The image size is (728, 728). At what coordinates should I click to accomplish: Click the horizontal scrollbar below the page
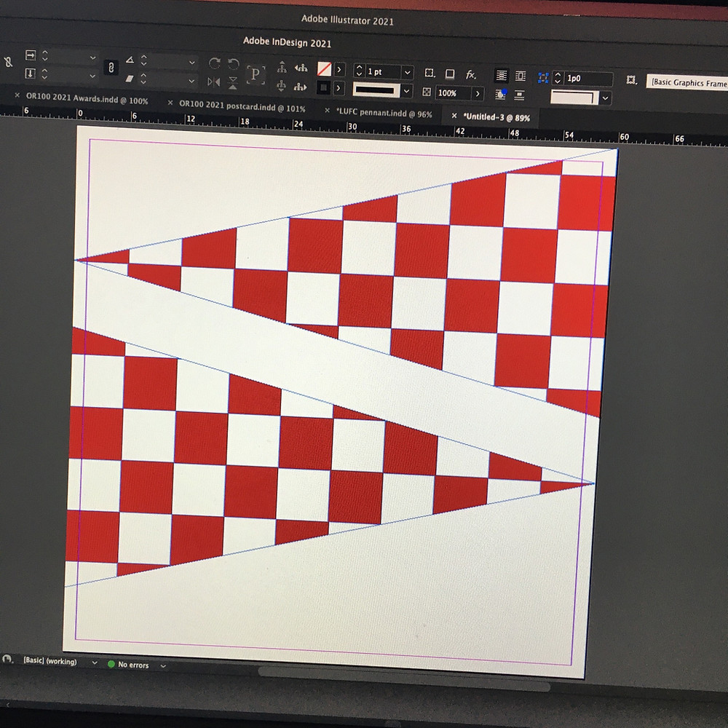click(404, 678)
